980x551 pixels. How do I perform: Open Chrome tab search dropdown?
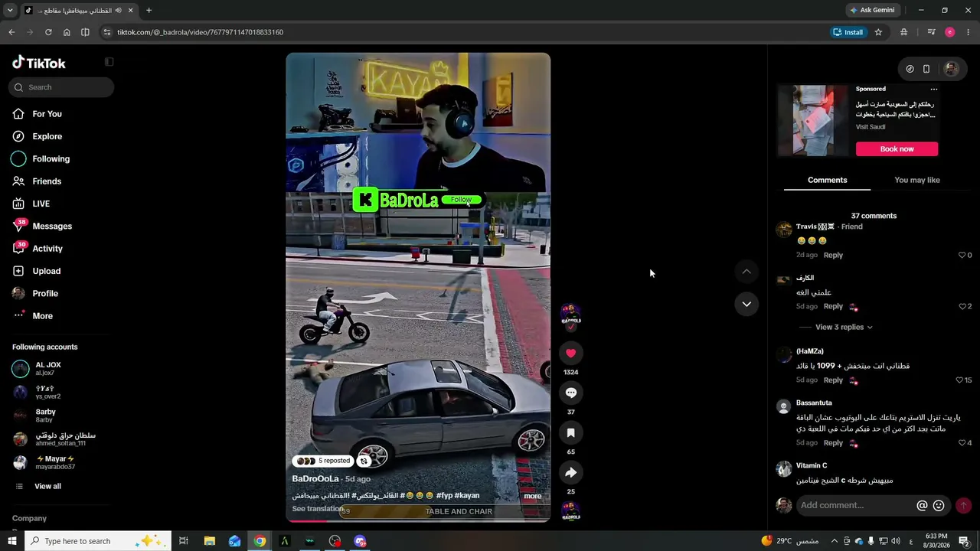point(10,10)
